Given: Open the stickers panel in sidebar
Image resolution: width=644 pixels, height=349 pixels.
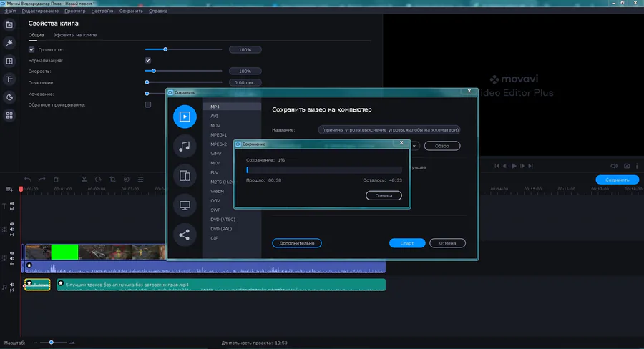Looking at the screenshot, I should [9, 97].
